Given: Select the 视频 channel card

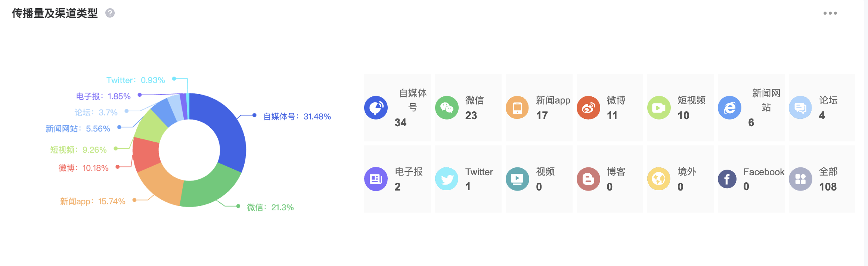Looking at the screenshot, I should tap(539, 179).
